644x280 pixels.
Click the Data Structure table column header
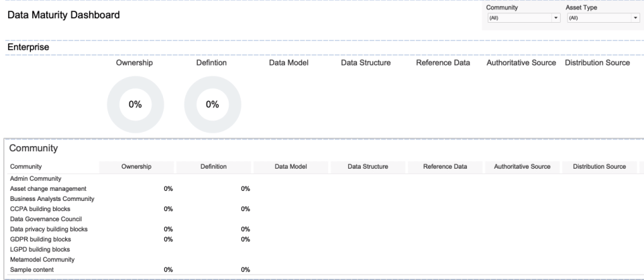368,166
